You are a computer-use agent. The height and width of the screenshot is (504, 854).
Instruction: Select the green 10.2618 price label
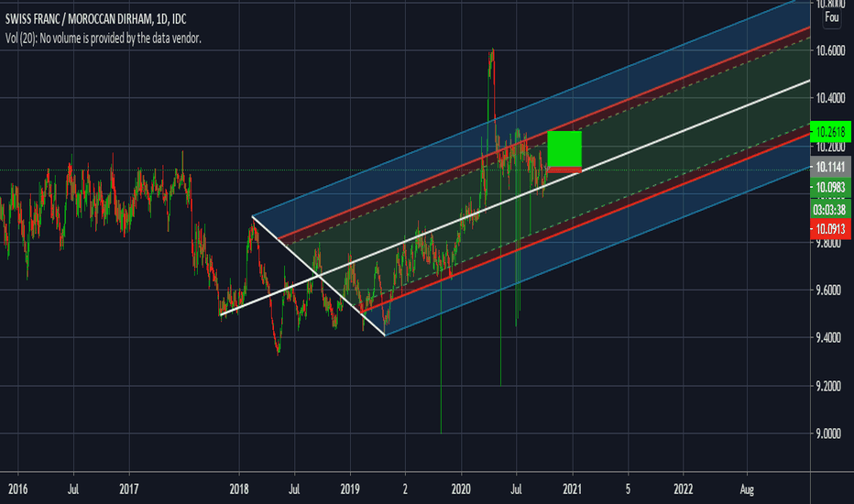click(830, 132)
